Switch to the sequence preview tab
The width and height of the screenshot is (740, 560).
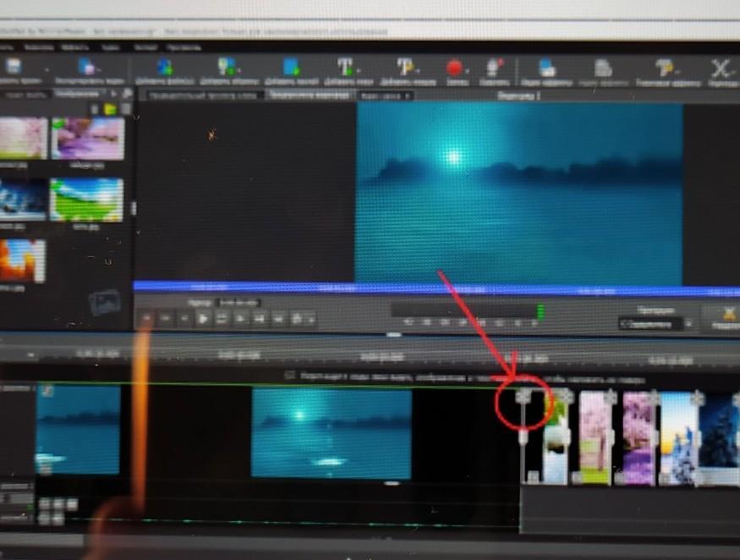310,95
